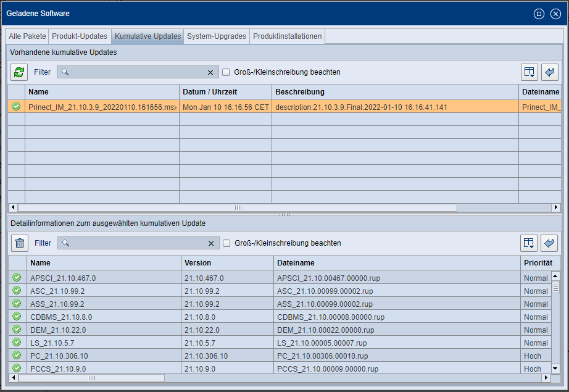The image size is (569, 392).
Task: Refresh the cumulative updates list
Action: [19, 72]
